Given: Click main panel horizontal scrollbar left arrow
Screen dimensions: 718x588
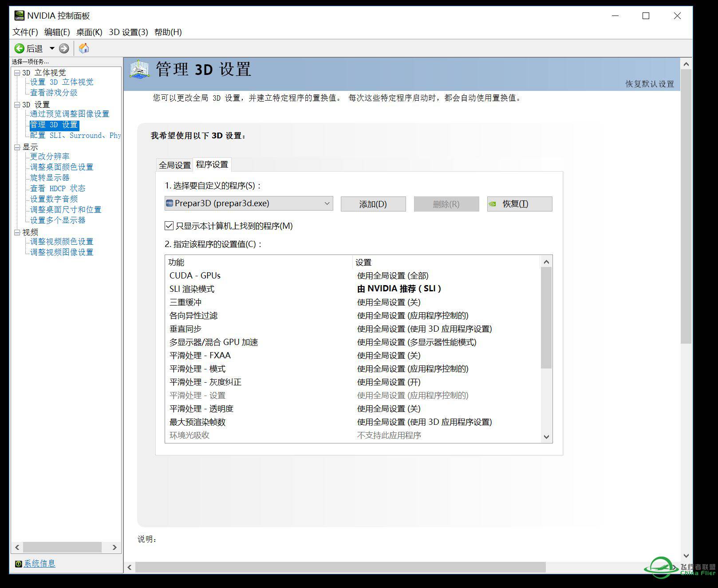Looking at the screenshot, I should (130, 567).
